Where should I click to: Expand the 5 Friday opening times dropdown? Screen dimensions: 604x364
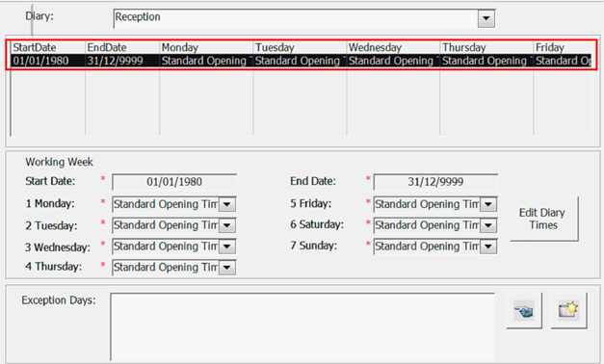point(488,204)
